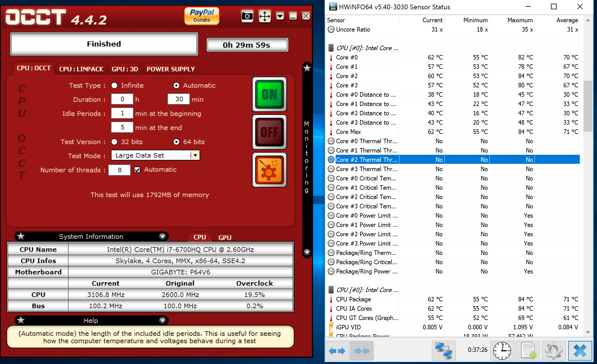Switch System Information to GPU tab
Screen dimensions: 597x364
225,238
